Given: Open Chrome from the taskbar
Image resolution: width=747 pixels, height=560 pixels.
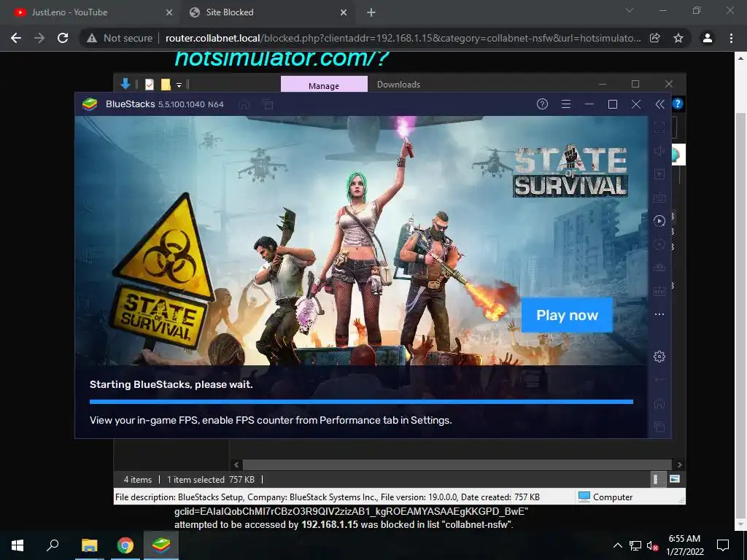Looking at the screenshot, I should (125, 545).
